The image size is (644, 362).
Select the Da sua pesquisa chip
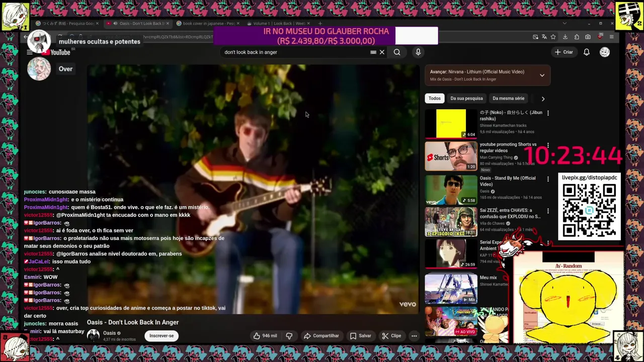coord(466,99)
